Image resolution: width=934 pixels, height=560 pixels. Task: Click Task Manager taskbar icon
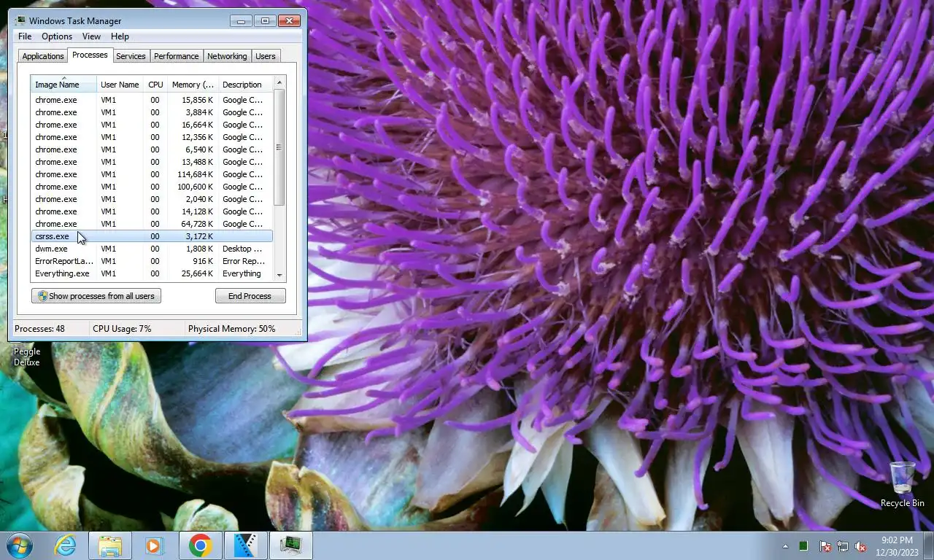click(x=291, y=545)
